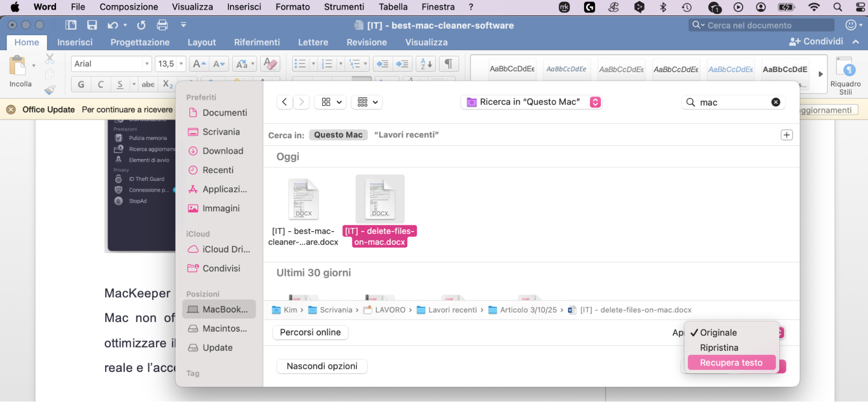Select iCloud Drive in sidebar
The height and width of the screenshot is (402, 868).
(x=219, y=249)
